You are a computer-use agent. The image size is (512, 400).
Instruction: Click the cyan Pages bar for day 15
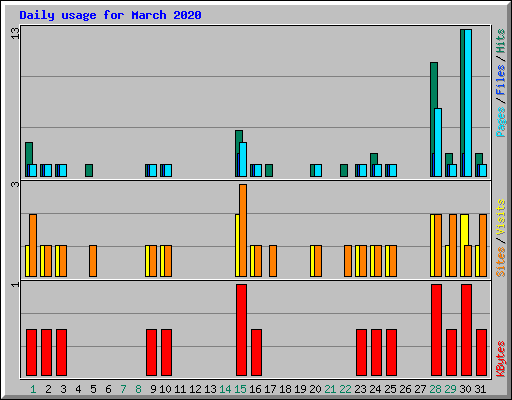(243, 159)
